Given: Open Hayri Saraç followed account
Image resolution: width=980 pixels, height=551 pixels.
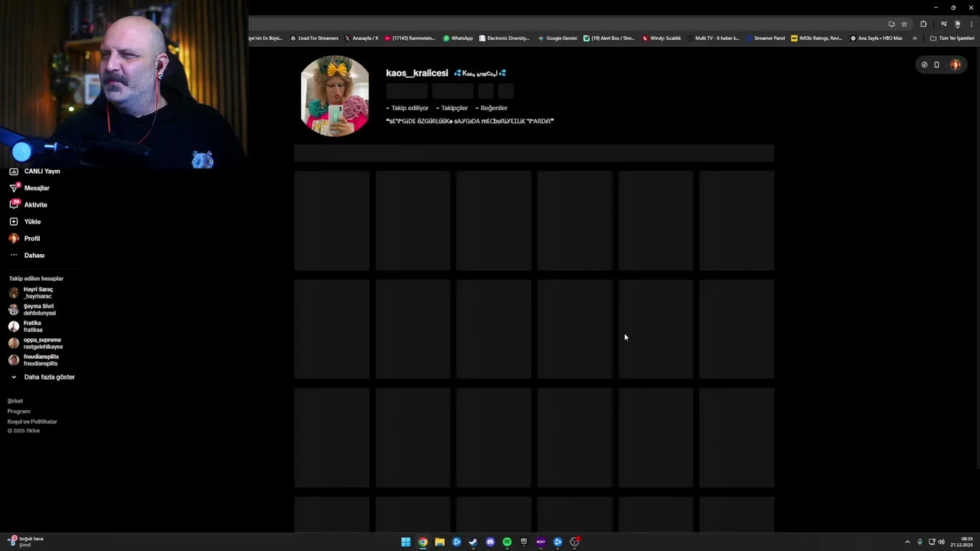Looking at the screenshot, I should (x=31, y=293).
